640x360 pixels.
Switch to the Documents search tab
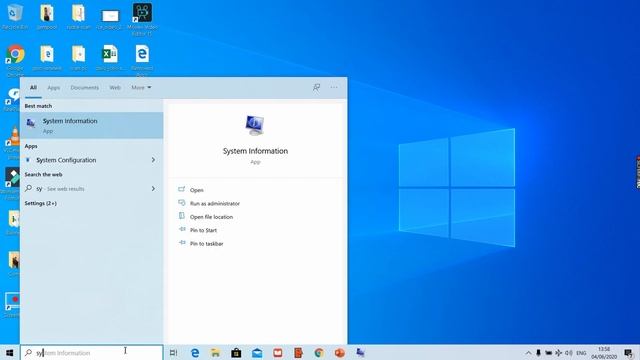[84, 87]
